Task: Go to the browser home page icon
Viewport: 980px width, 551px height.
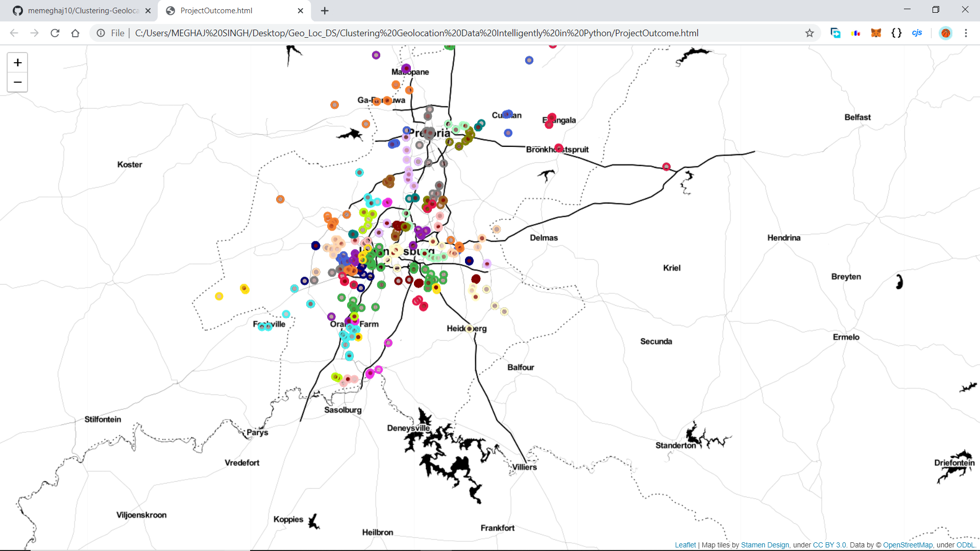Action: point(76,33)
